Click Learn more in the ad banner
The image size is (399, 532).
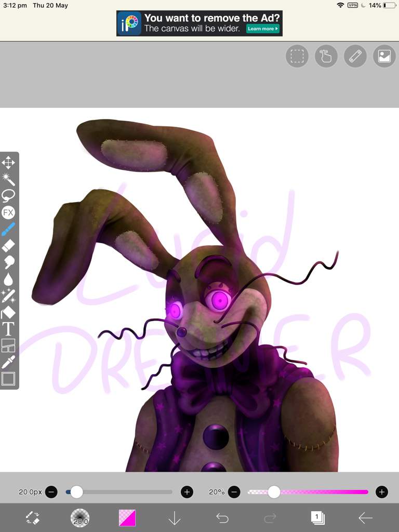(x=263, y=29)
